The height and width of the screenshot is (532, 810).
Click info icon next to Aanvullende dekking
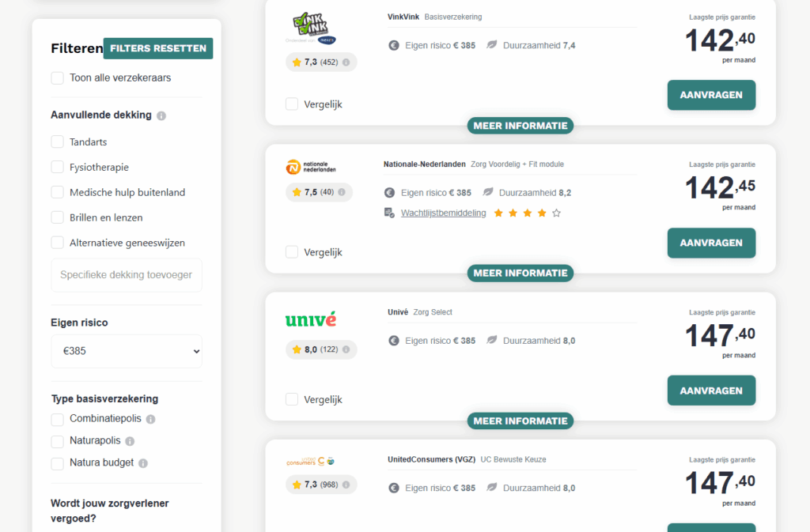point(161,115)
